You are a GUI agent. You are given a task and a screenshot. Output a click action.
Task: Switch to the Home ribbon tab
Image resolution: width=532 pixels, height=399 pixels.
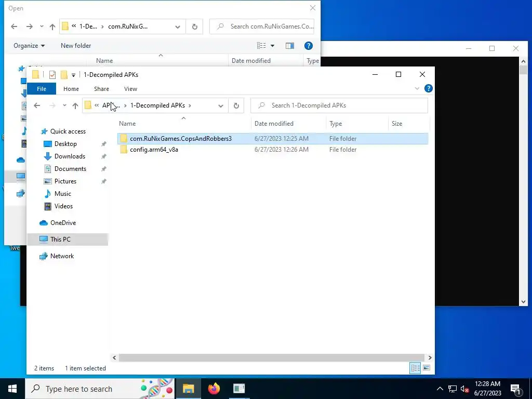tap(71, 89)
